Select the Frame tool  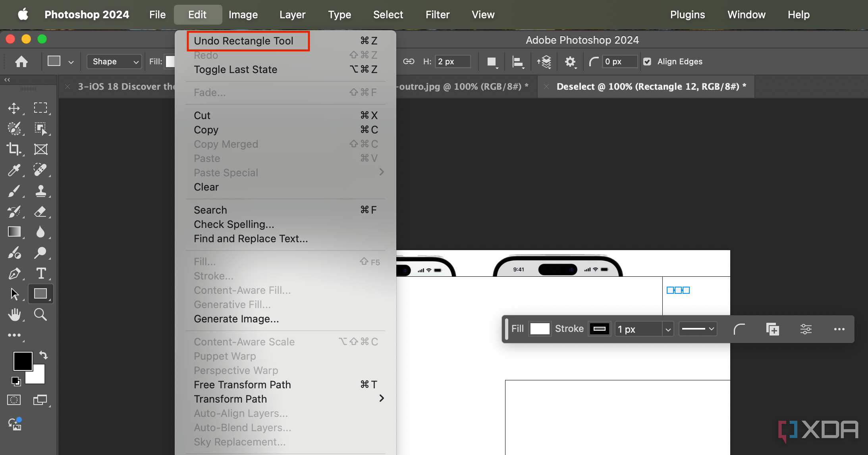(41, 149)
